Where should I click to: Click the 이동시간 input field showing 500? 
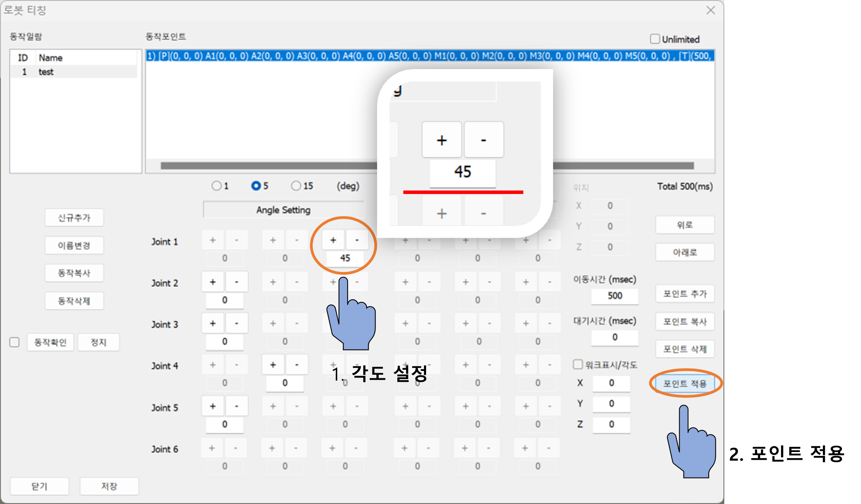[614, 296]
